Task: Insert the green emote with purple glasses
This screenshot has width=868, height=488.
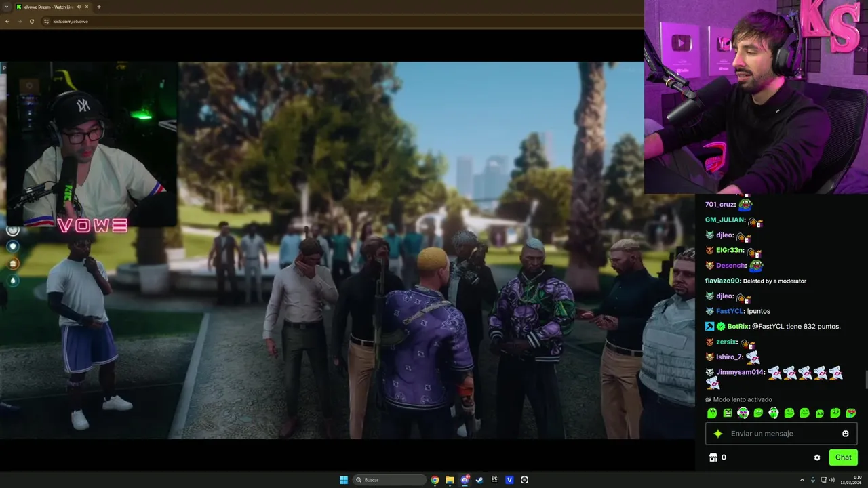Action: [x=743, y=413]
